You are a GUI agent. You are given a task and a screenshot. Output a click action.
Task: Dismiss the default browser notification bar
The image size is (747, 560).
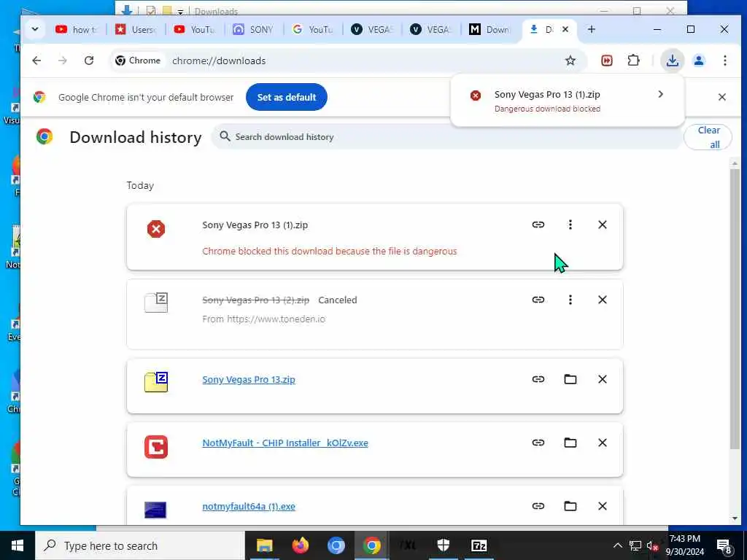[721, 97]
